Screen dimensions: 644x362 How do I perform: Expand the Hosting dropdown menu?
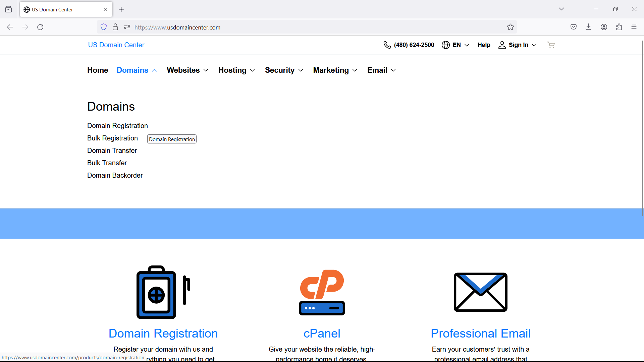(236, 70)
